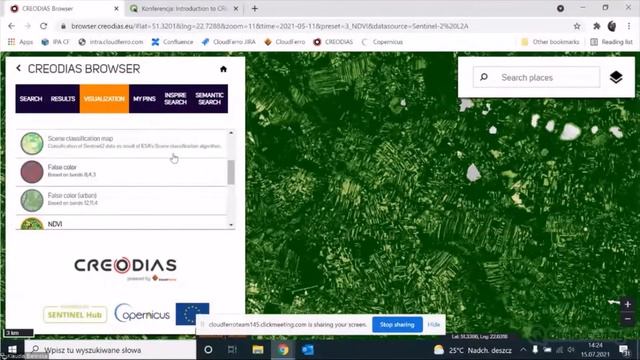Open the INSPIRE SEARCH tab
640x360 pixels.
[x=176, y=99]
